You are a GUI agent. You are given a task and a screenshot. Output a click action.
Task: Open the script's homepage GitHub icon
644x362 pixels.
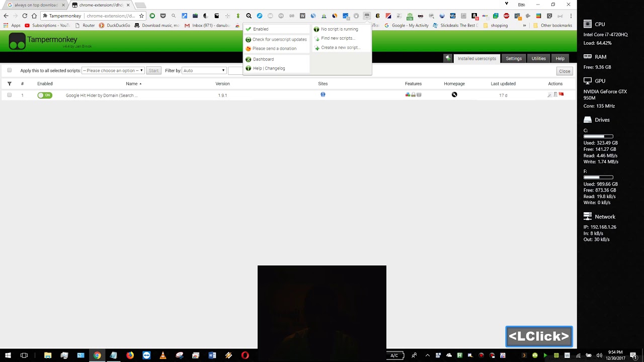tap(454, 95)
